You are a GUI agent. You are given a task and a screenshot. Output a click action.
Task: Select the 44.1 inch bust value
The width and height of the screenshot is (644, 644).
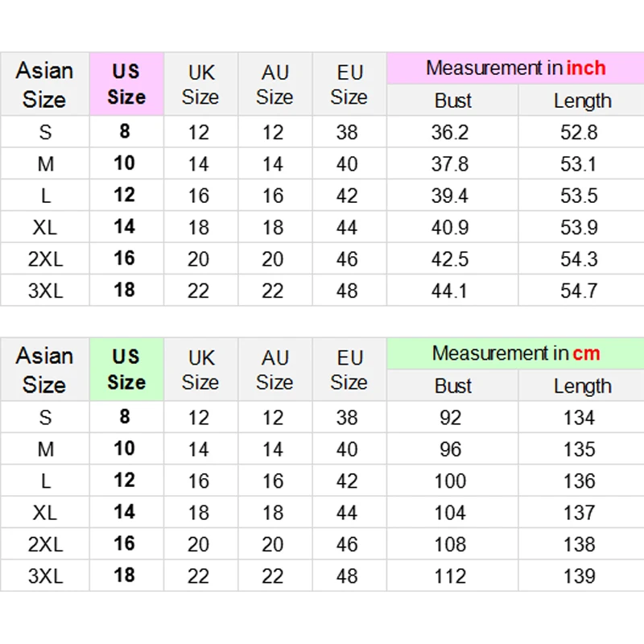[451, 291]
